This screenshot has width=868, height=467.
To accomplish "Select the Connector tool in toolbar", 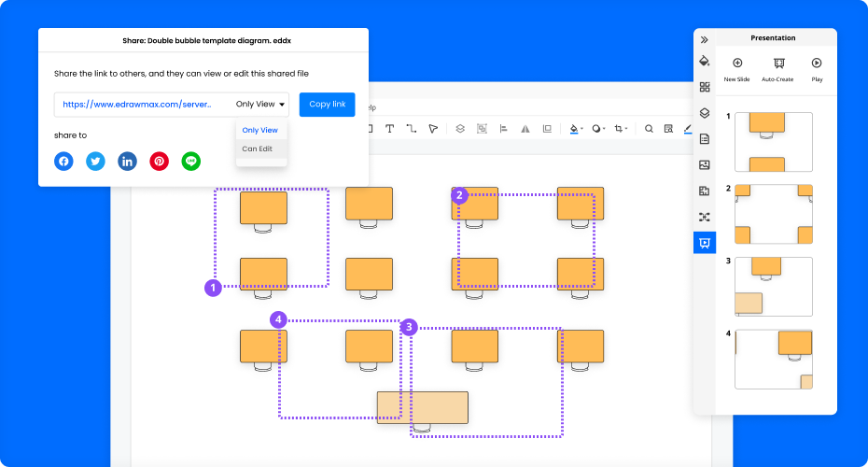I will point(411,129).
